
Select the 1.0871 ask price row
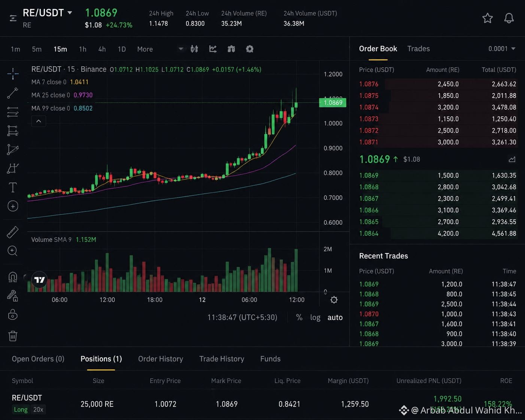point(437,142)
